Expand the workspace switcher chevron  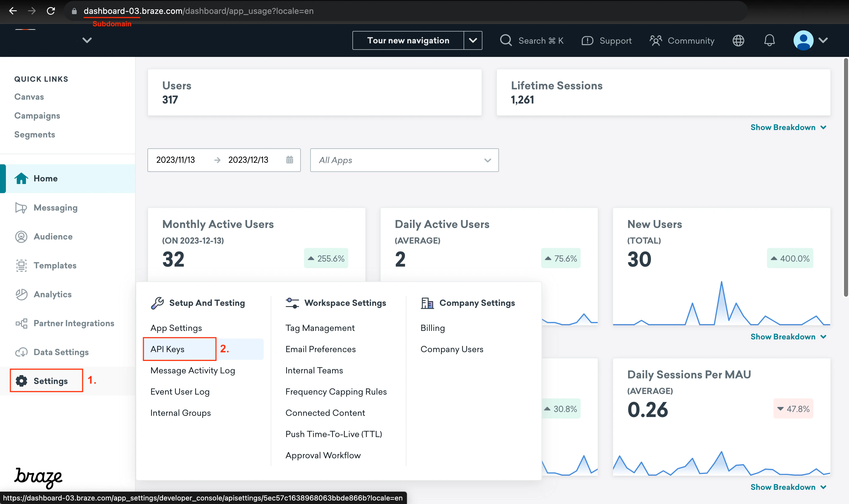point(87,40)
